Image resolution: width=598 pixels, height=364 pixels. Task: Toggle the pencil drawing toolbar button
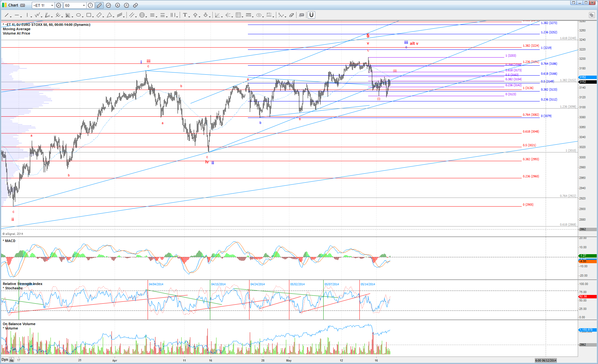[99, 5]
